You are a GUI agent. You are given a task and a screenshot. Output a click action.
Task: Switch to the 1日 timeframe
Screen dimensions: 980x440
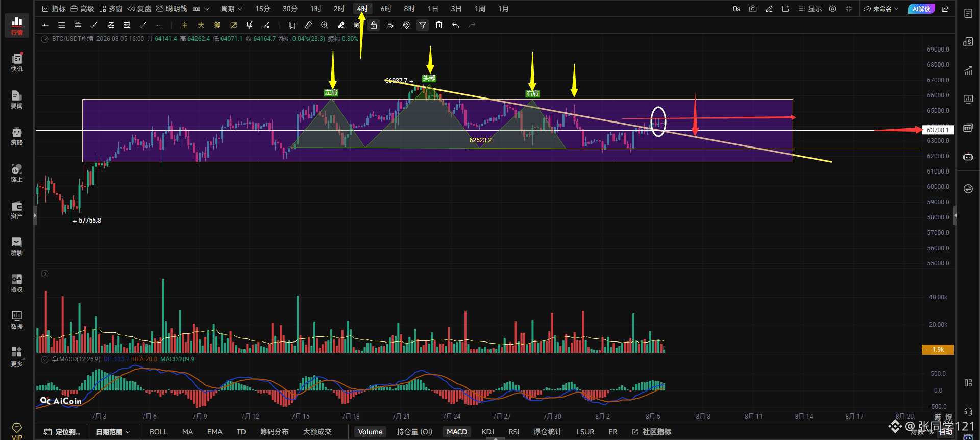[433, 9]
